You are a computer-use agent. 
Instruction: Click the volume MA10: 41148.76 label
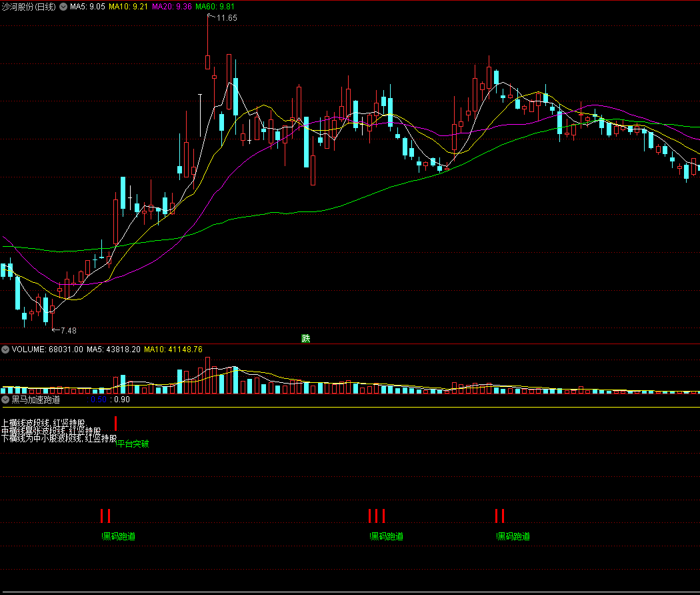173,350
